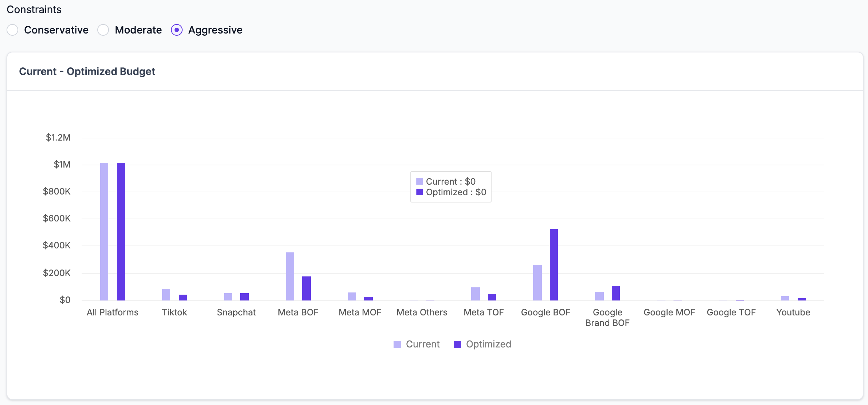Click the Google Brand BOF optimized bar
This screenshot has height=405, width=868.
616,293
